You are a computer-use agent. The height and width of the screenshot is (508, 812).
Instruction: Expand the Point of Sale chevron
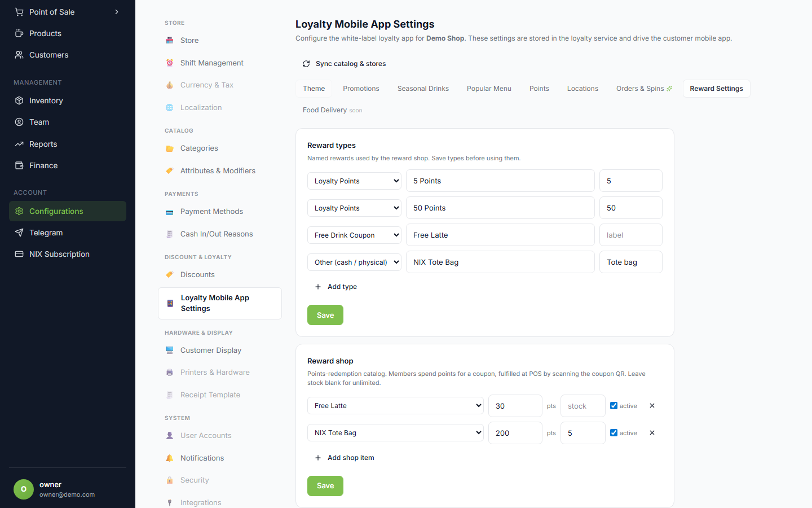(117, 12)
